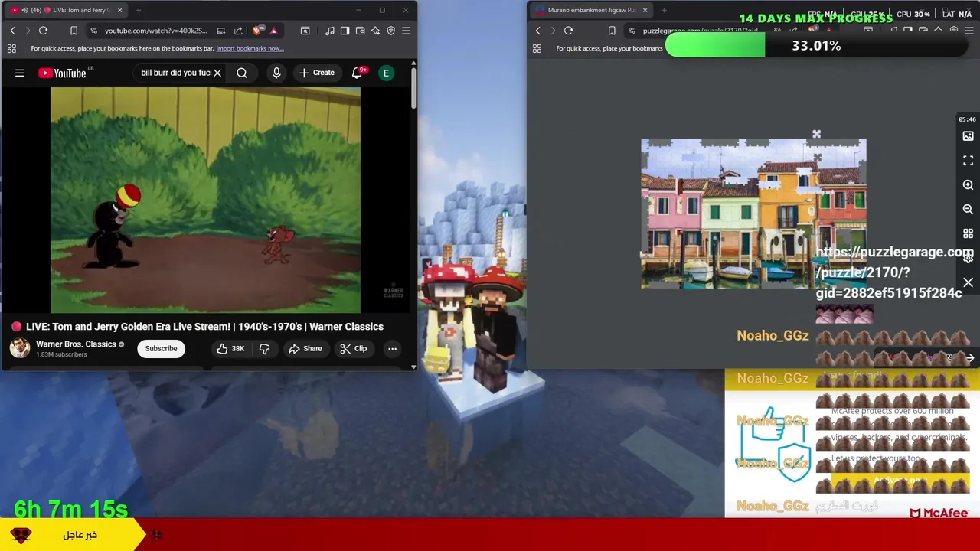980x551 pixels.
Task: Click the YouTube search magnifier button
Action: pyautogui.click(x=242, y=73)
